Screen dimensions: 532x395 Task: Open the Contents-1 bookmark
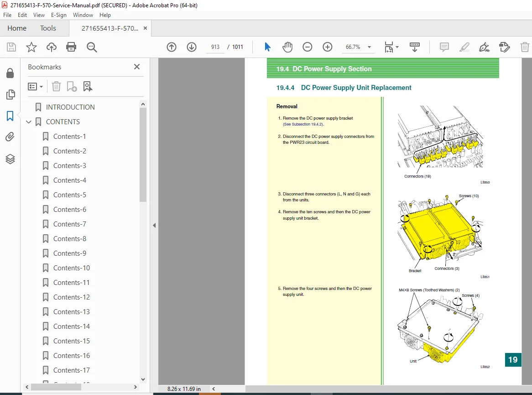pyautogui.click(x=69, y=136)
